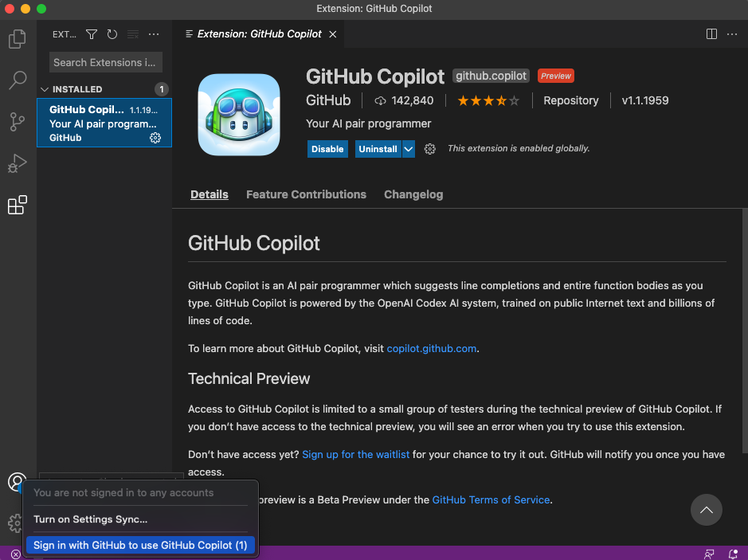Image resolution: width=748 pixels, height=560 pixels.
Task: Open the notifications bell in status bar
Action: 733,554
